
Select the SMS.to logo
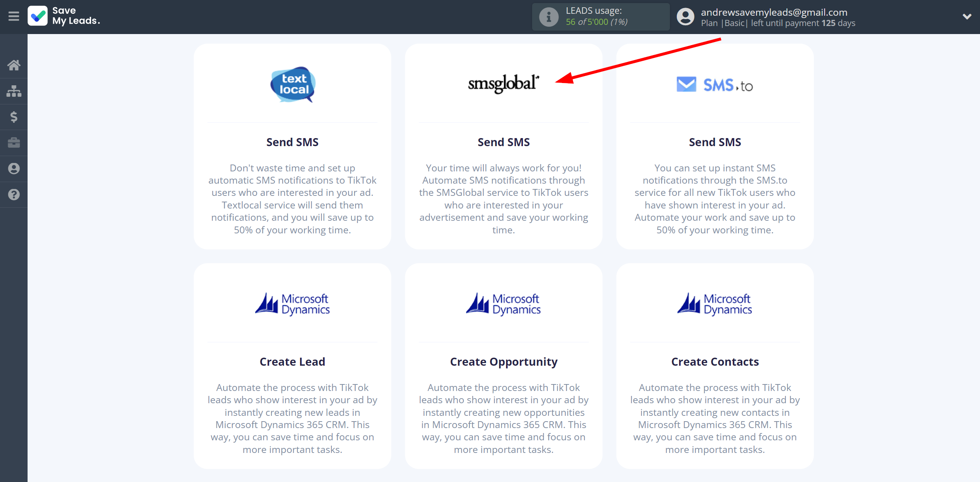(x=715, y=85)
